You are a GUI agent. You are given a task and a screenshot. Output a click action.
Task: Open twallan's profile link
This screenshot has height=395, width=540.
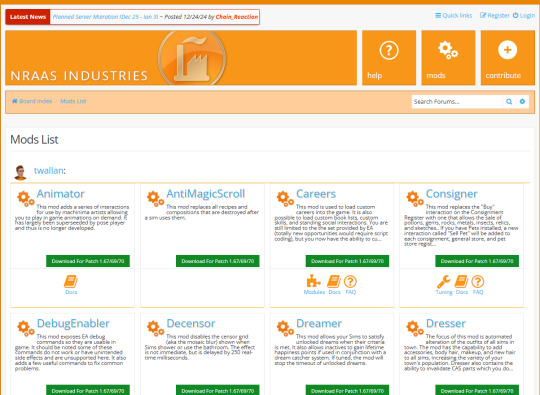49,170
